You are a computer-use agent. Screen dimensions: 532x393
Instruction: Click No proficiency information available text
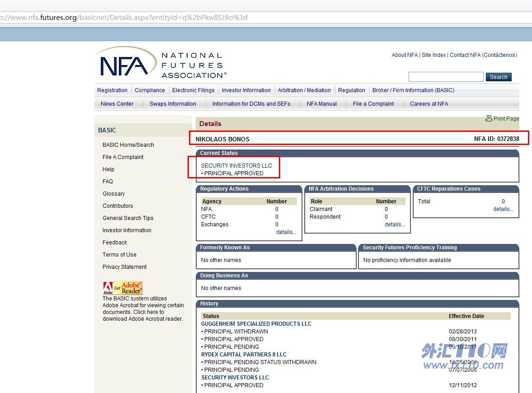pyautogui.click(x=407, y=260)
